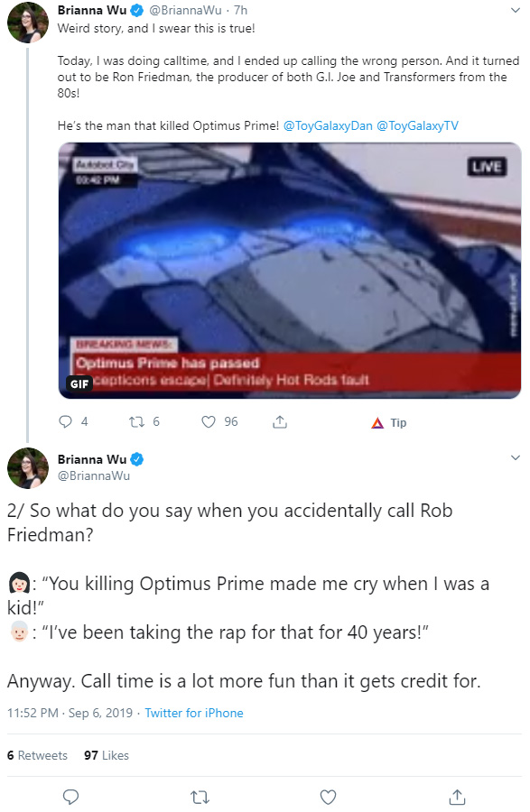Share the second tweet via bottom icon

(457, 797)
